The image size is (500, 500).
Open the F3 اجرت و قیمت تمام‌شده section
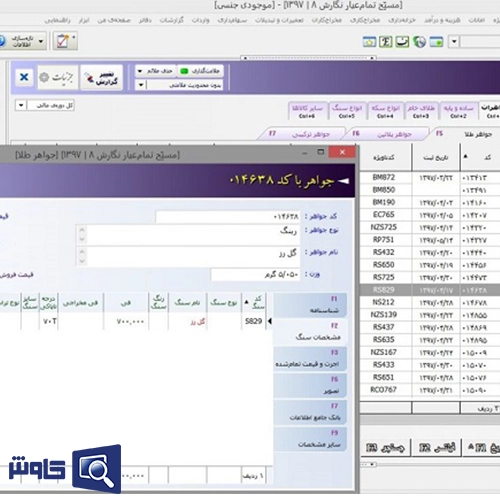click(310, 359)
